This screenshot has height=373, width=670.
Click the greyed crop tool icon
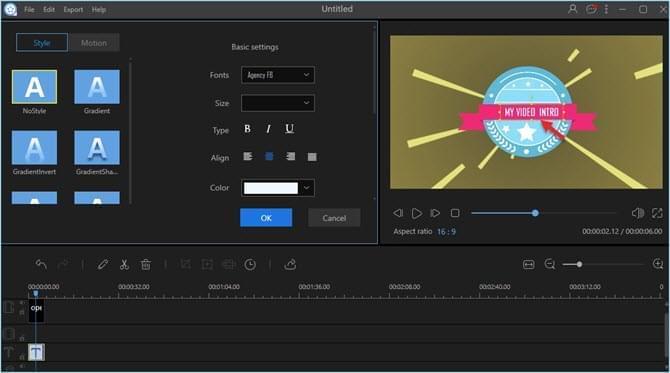(x=185, y=264)
